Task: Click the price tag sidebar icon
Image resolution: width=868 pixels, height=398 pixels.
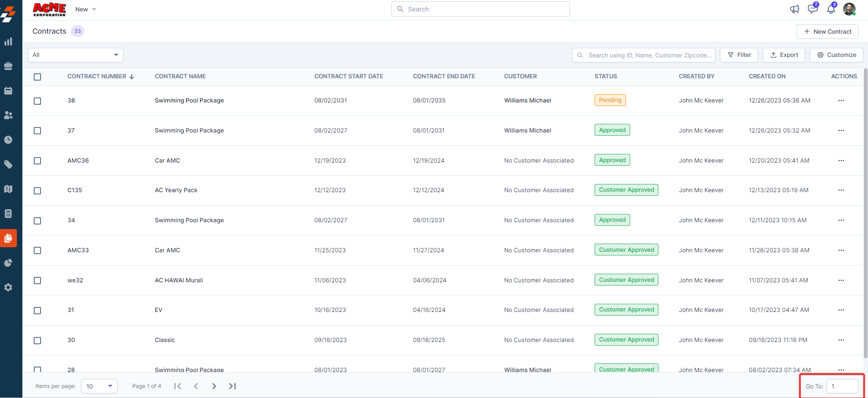Action: (x=8, y=164)
